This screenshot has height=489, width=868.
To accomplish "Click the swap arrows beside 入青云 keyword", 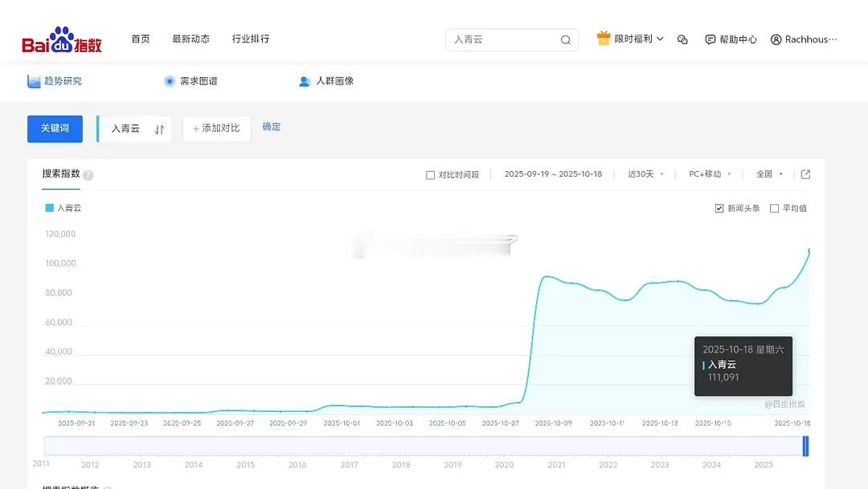I will (159, 129).
